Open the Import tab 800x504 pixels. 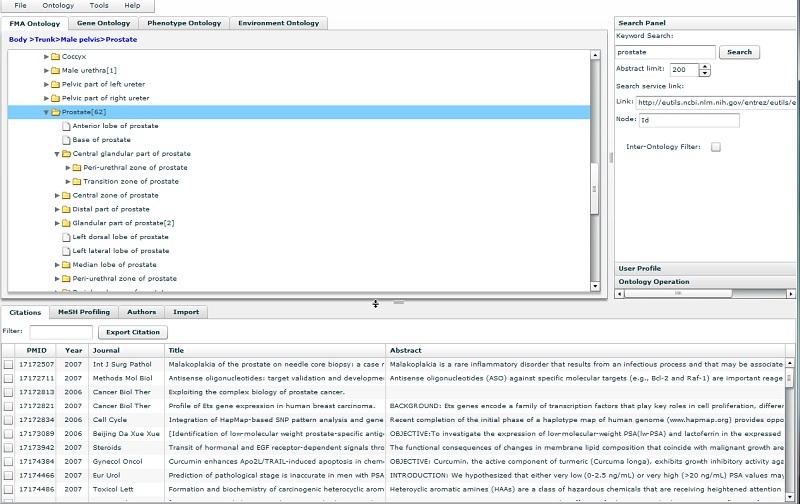pyautogui.click(x=186, y=312)
